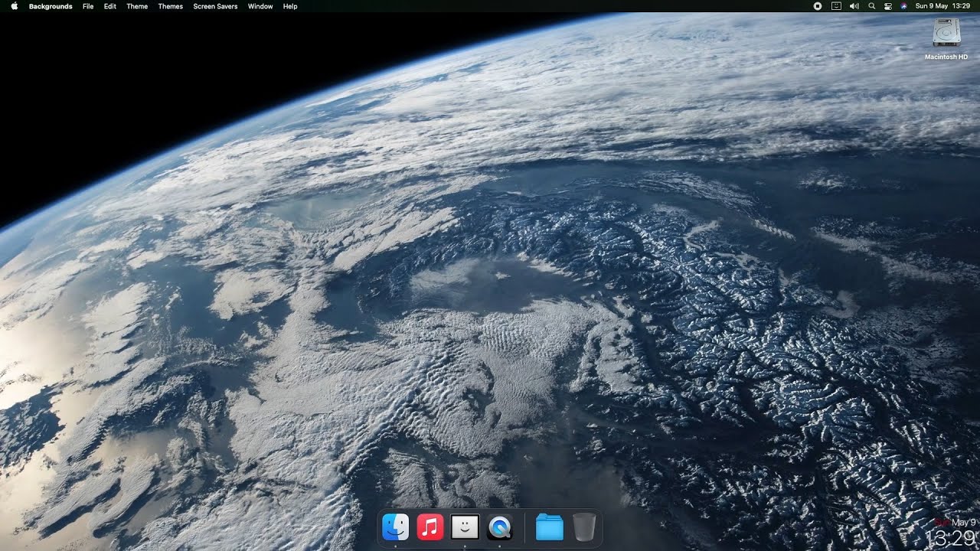Screen dimensions: 980x551
Task: Open the Help menu
Action: [x=290, y=6]
